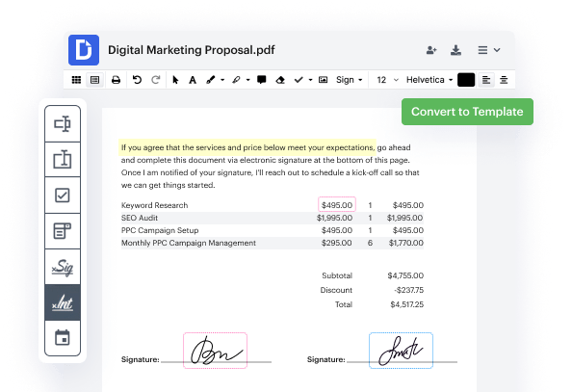Click the print icon in toolbar

(116, 80)
